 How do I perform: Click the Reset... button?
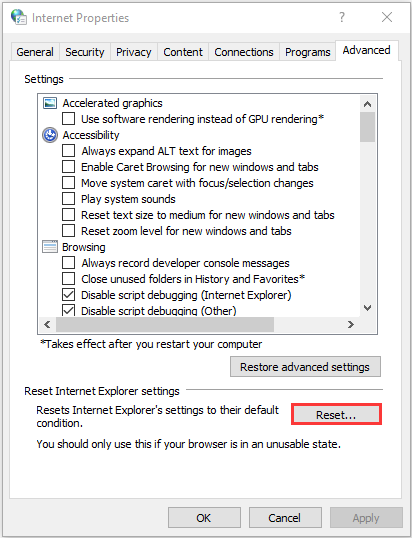click(336, 415)
